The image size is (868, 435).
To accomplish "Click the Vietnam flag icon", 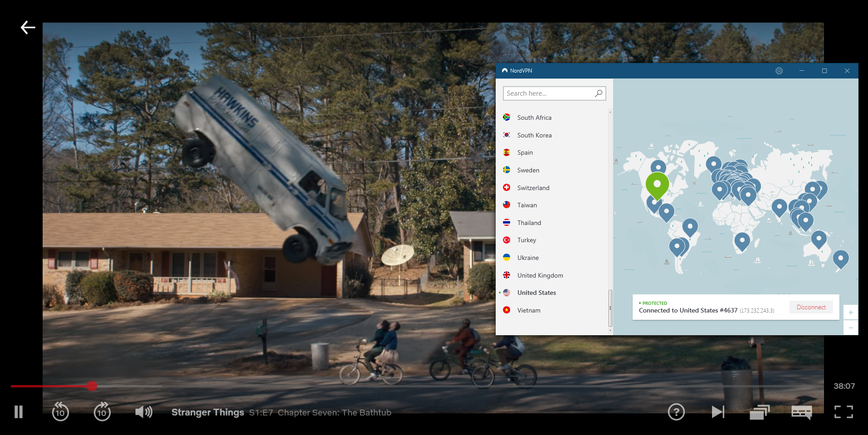I will 507,310.
